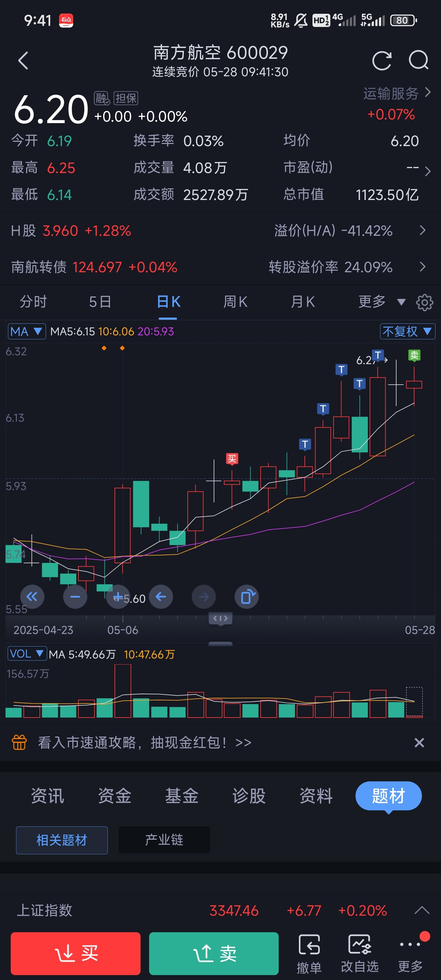Image resolution: width=441 pixels, height=980 pixels.
Task: Tap the chart range slider handle
Action: (220, 619)
